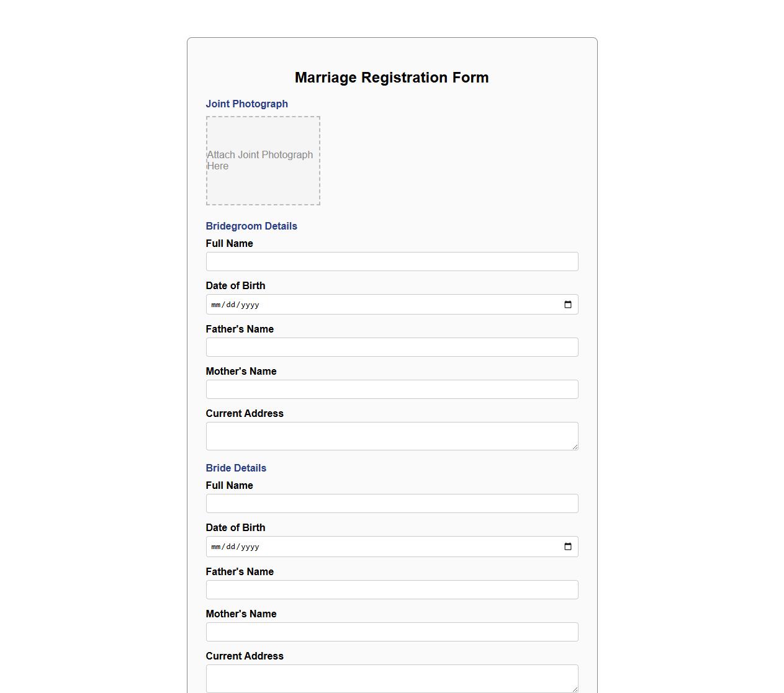Select the year segment of bride Date of Birth

pos(251,547)
